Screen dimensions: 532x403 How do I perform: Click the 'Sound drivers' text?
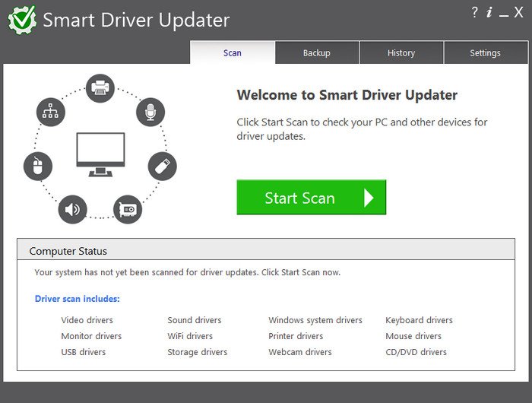point(195,320)
